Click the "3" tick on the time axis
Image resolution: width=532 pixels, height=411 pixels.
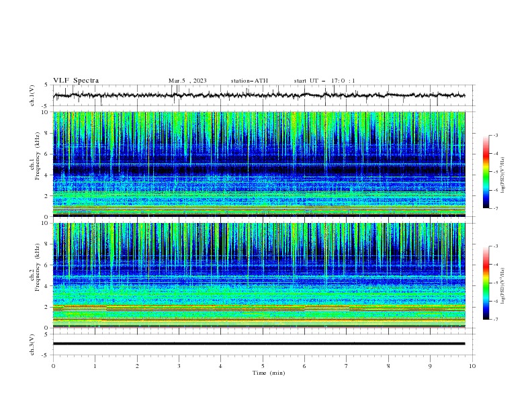(179, 366)
